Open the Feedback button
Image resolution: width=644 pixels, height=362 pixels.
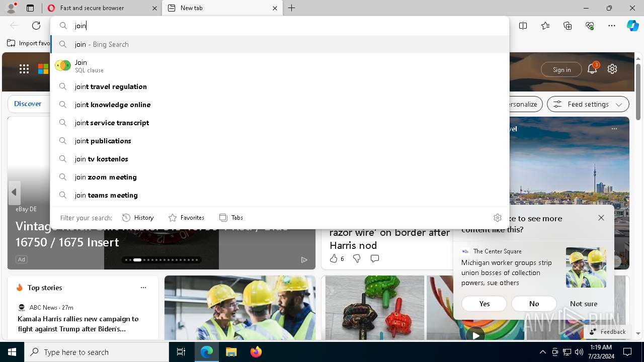[608, 332]
